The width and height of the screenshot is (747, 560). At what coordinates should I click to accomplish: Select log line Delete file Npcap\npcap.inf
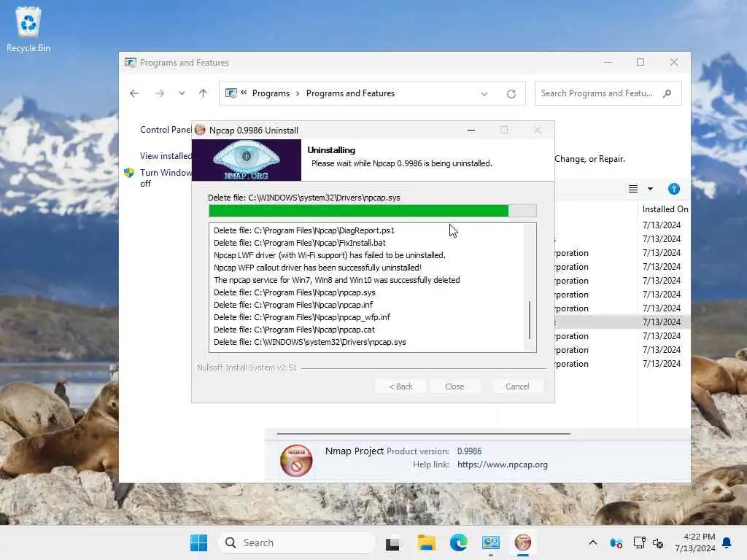tap(293, 305)
